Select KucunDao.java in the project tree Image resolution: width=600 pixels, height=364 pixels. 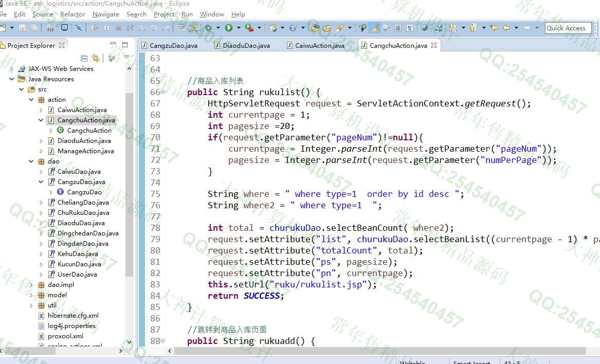pyautogui.click(x=79, y=264)
